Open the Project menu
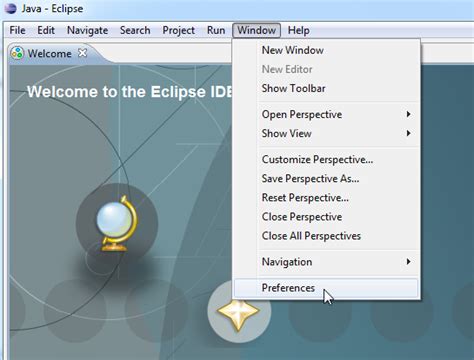Viewport: 474px width, 360px height. click(x=178, y=30)
